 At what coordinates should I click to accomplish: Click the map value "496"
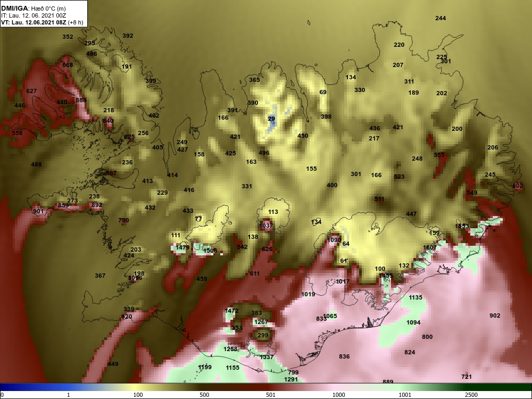pyautogui.click(x=264, y=153)
